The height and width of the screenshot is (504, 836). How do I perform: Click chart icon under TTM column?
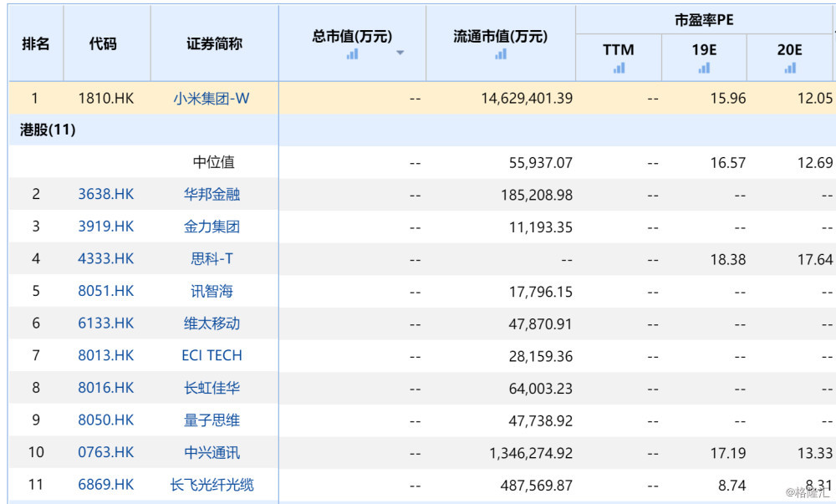[x=619, y=69]
